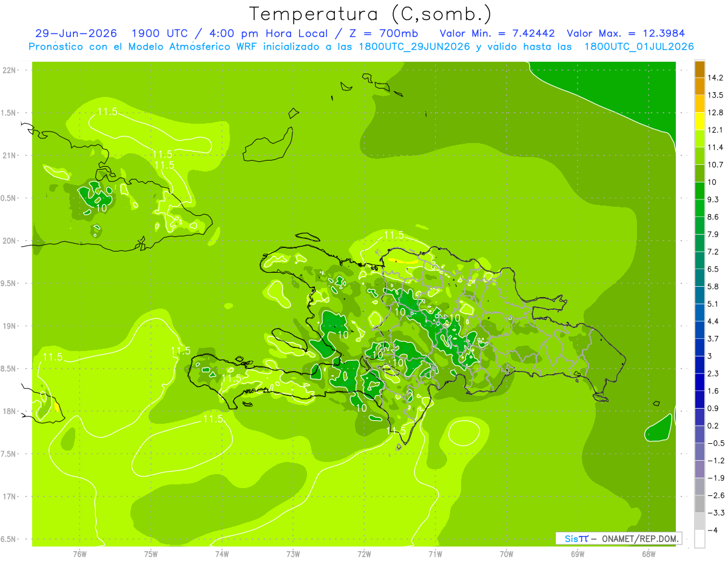This screenshot has width=728, height=562.
Task: Click the "SisPI - ONAMET/REP.DOM." credit label
Action: click(619, 538)
